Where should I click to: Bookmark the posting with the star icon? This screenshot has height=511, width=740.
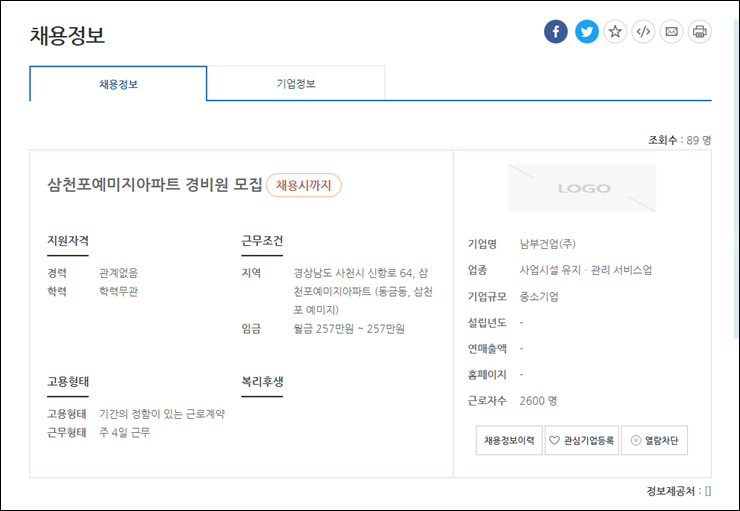tap(615, 32)
